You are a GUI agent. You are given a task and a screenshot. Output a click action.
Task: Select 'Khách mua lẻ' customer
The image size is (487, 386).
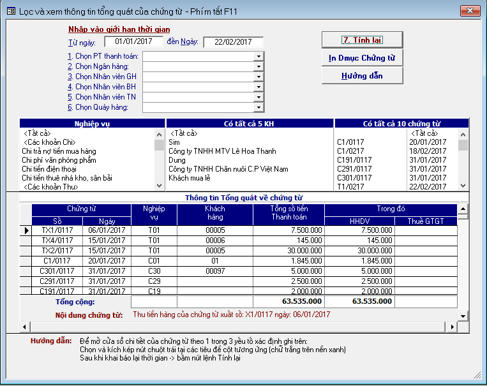pyautogui.click(x=189, y=178)
